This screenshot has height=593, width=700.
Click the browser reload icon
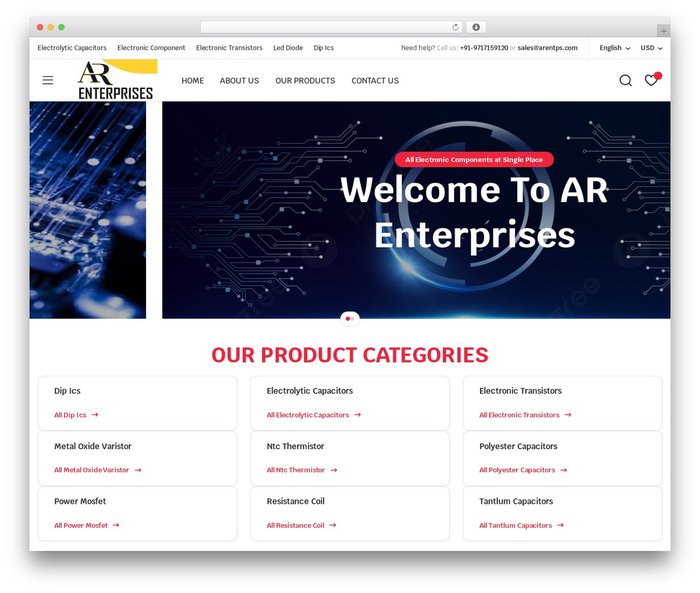(x=456, y=27)
